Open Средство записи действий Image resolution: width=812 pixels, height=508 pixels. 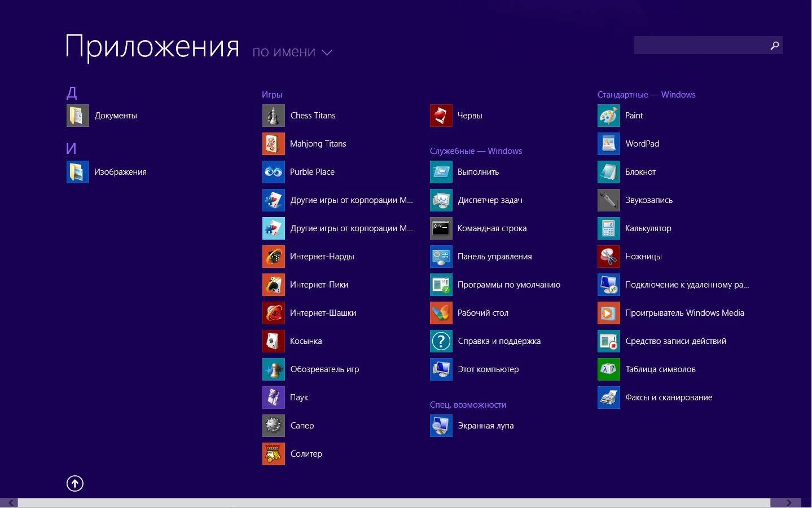pyautogui.click(x=662, y=341)
